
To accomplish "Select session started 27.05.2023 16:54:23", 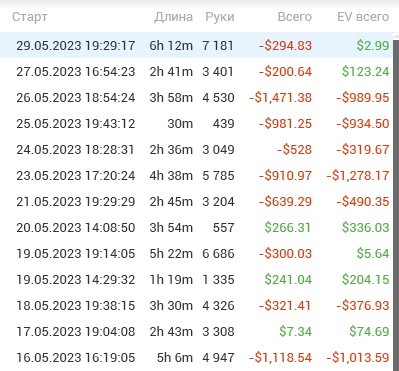I will (196, 71).
